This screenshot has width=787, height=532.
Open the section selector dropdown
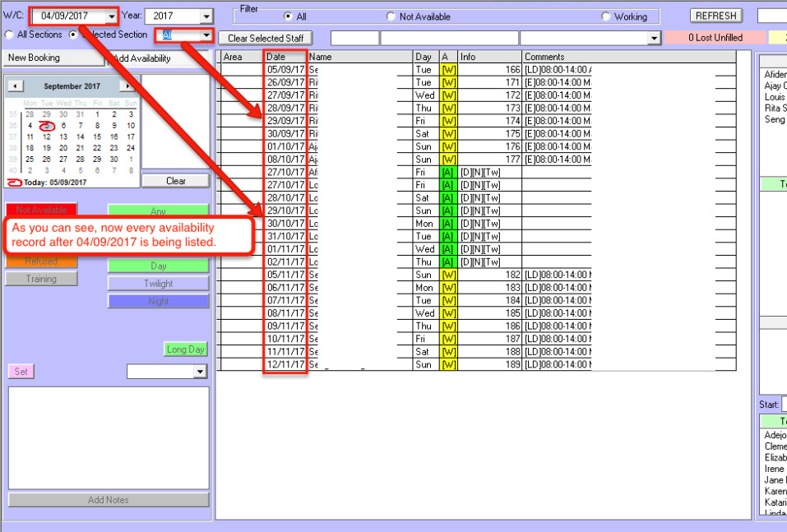(x=206, y=35)
